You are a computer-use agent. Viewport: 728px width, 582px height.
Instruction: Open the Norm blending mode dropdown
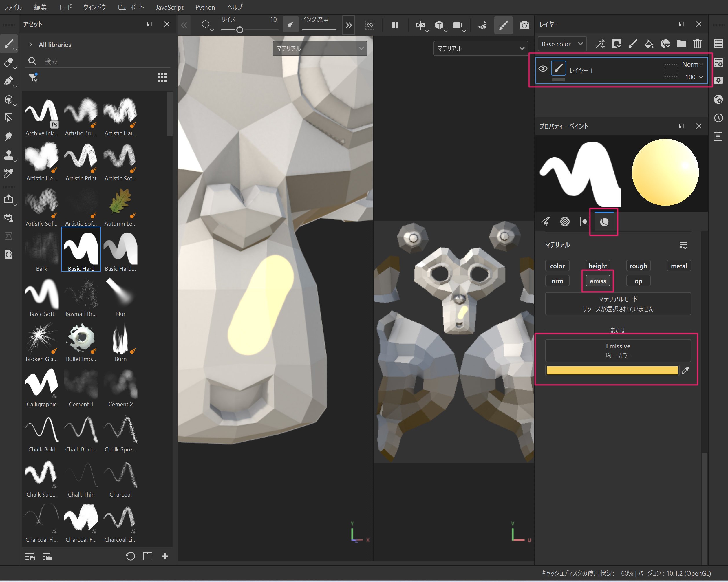[x=692, y=64]
